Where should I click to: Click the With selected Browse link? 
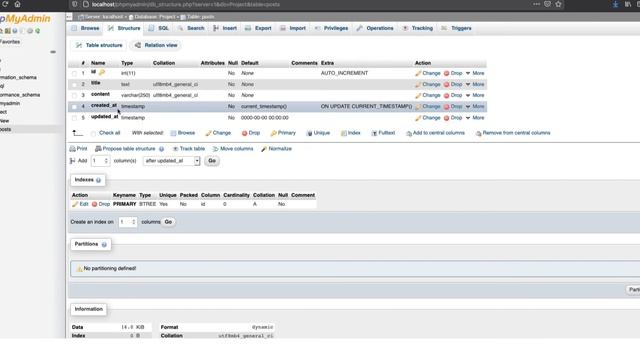183,133
